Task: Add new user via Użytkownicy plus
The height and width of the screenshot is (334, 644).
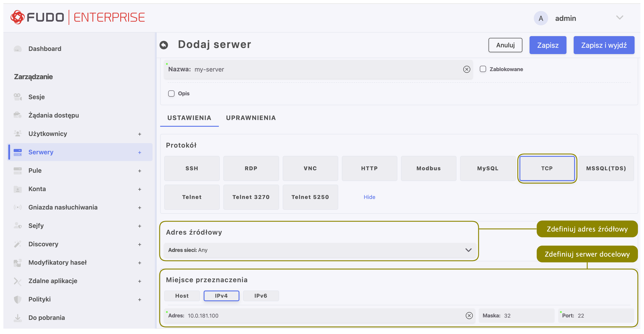Action: pyautogui.click(x=140, y=134)
